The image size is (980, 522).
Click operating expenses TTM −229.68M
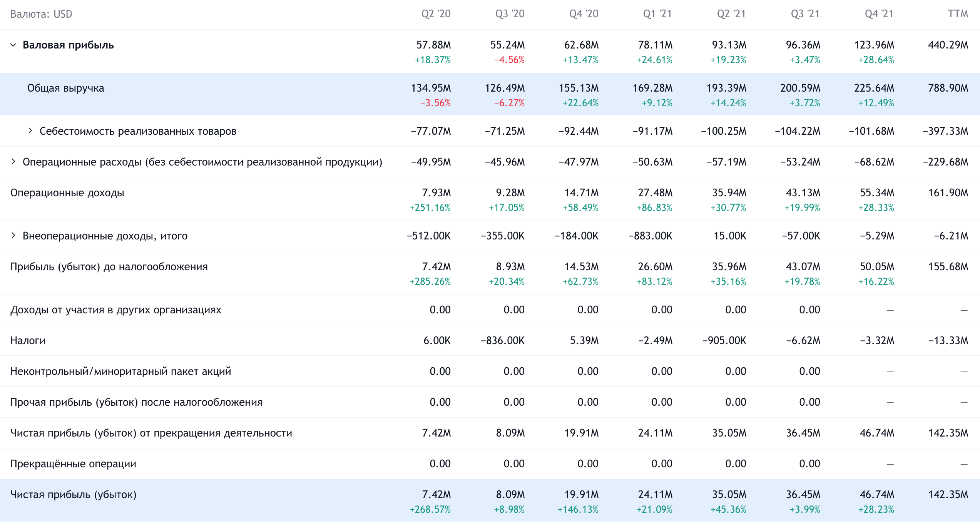945,162
